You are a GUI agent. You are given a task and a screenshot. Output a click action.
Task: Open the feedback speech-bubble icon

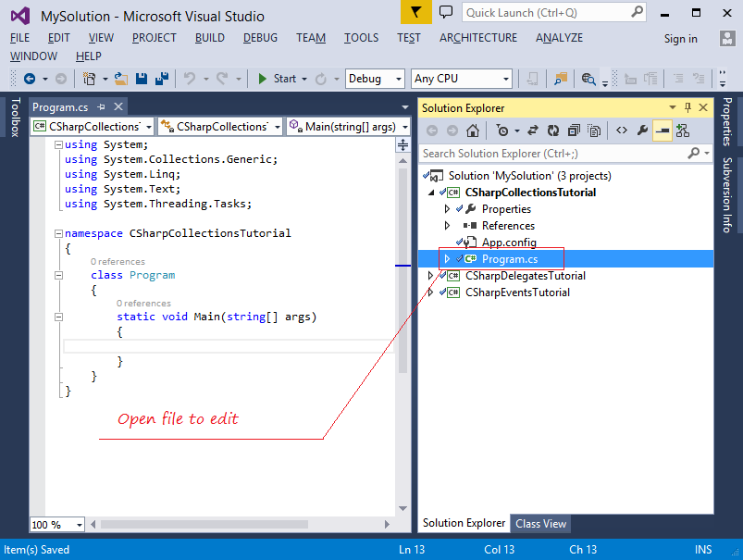pyautogui.click(x=446, y=12)
